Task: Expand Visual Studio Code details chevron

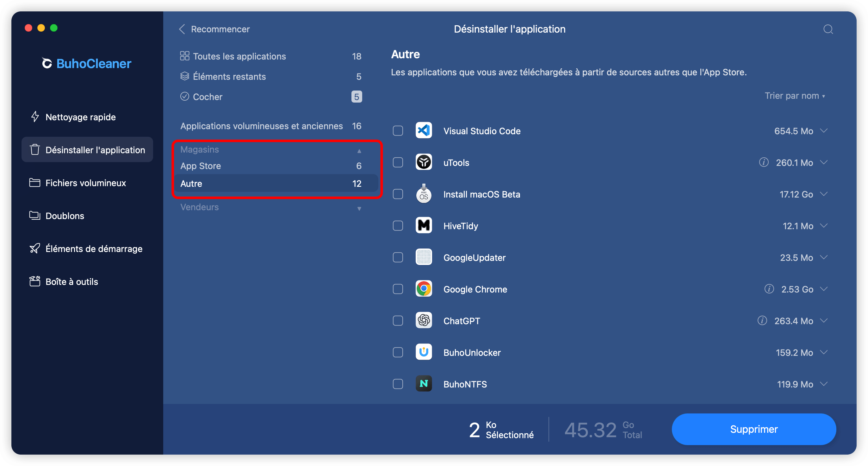Action: [x=823, y=130]
